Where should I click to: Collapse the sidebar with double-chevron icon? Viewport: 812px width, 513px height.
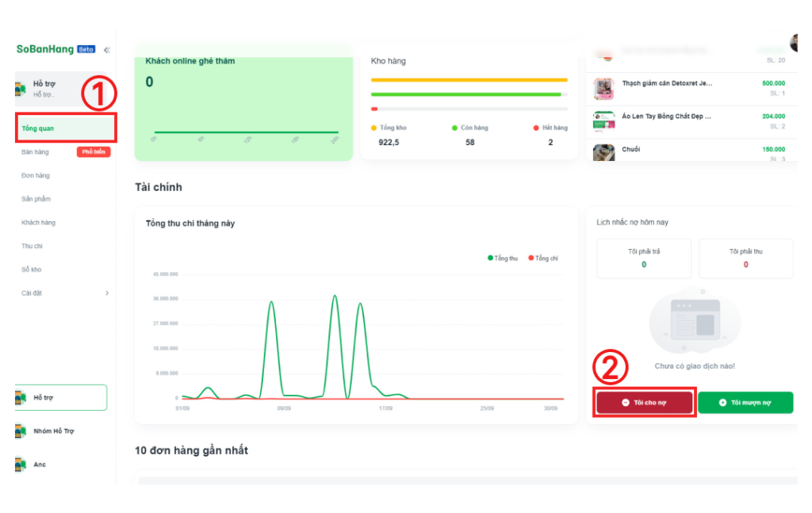point(107,49)
